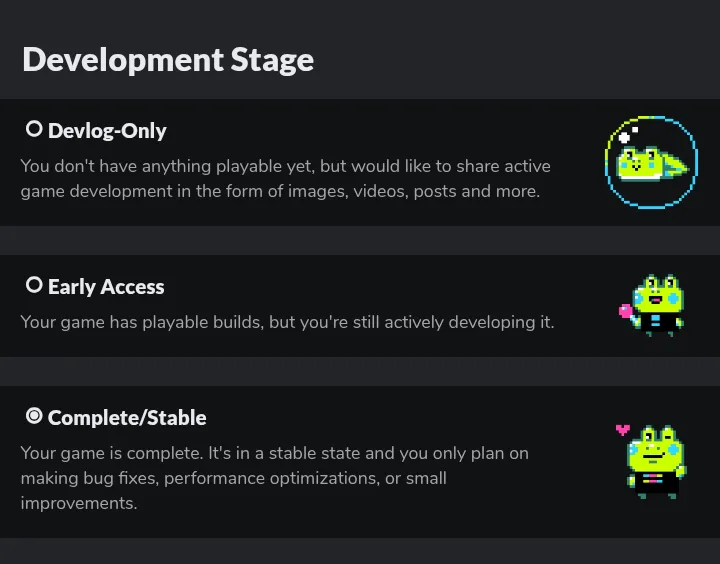
Task: Click the Complete/Stable description paragraph
Action: coord(275,478)
